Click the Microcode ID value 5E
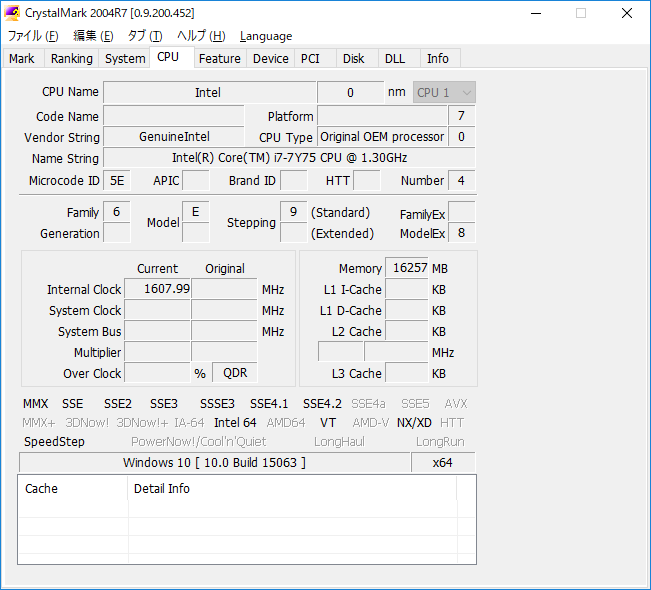Screen dimensions: 651x590 [117, 181]
